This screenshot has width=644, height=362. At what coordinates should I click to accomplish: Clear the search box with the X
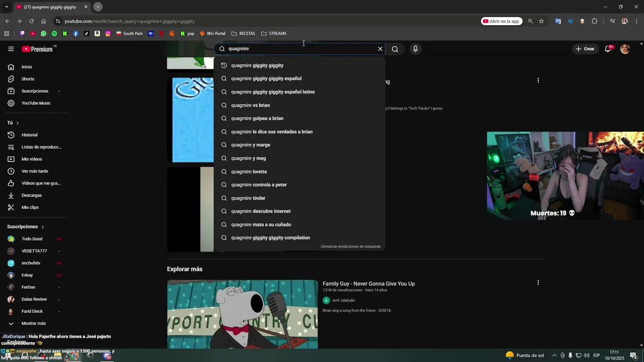(x=380, y=49)
